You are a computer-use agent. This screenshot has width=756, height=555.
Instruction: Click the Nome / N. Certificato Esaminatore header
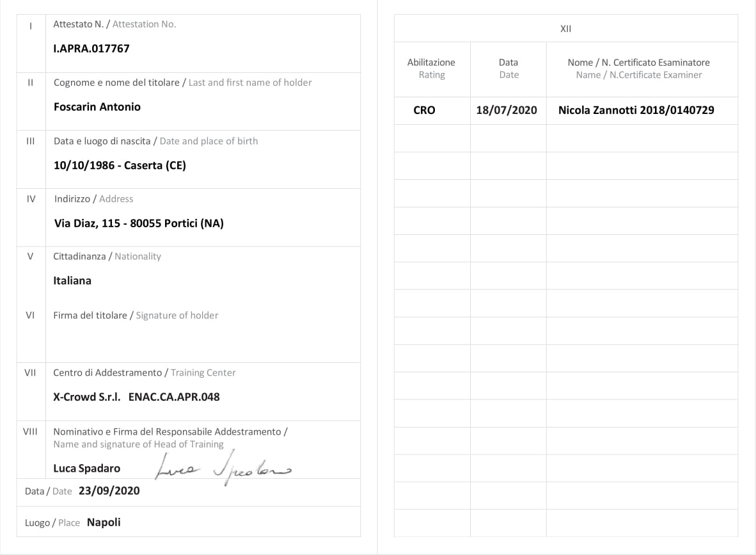[x=638, y=68]
